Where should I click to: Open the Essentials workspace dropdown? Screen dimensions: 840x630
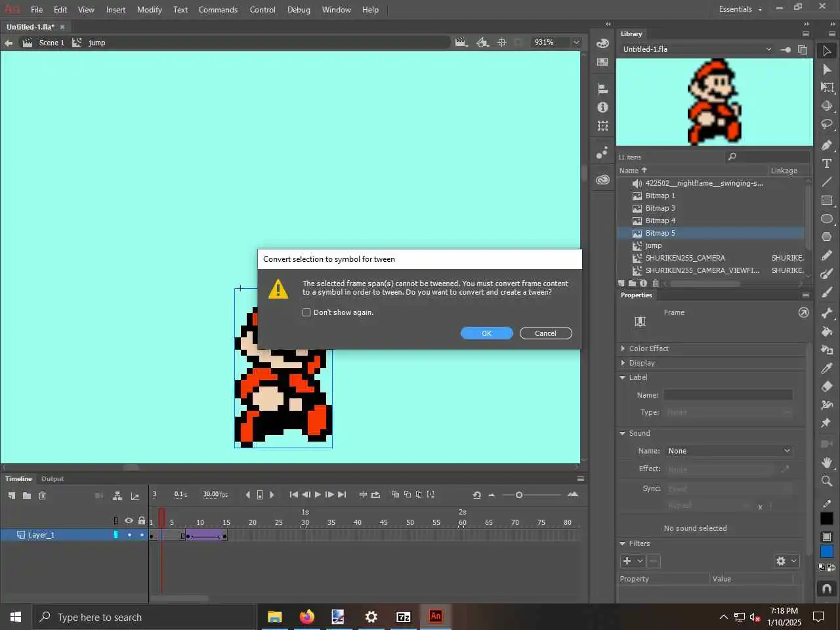point(740,9)
